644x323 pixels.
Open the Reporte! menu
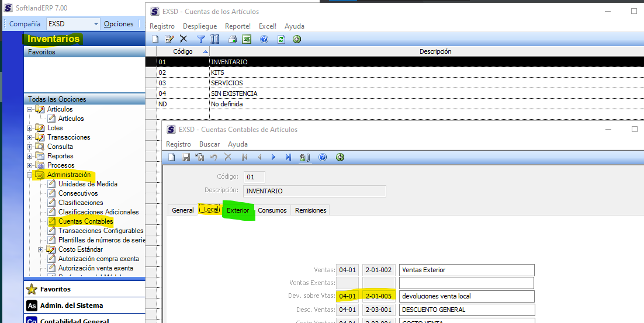point(238,26)
